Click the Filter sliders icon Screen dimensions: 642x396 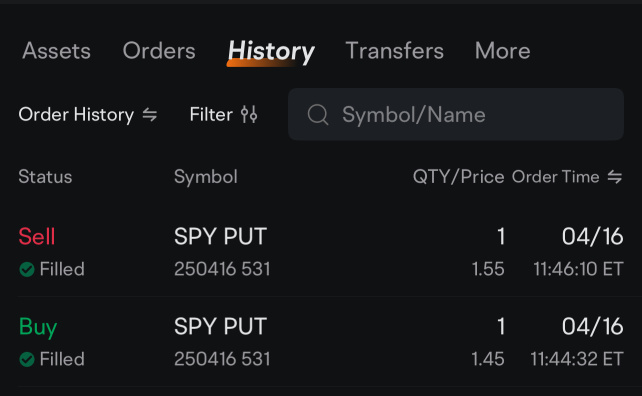click(249, 115)
